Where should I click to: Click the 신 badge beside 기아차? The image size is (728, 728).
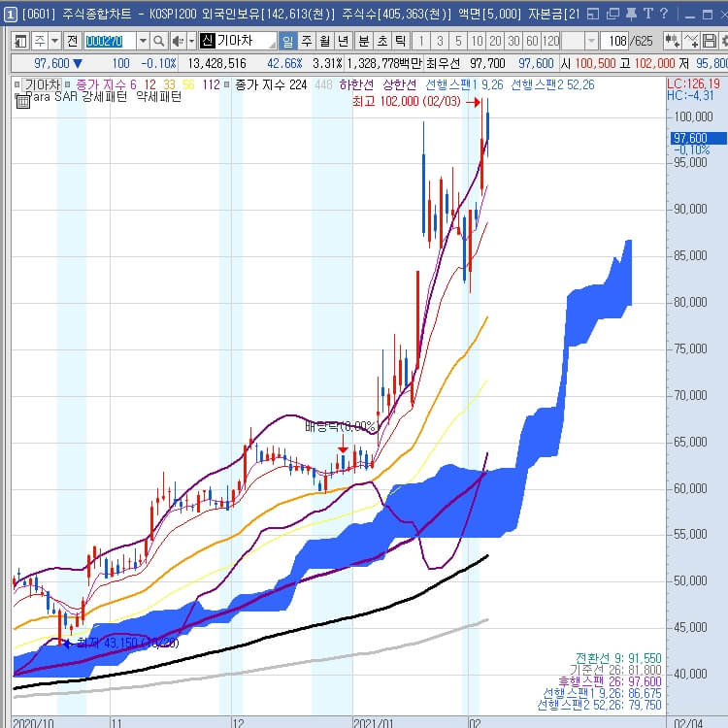207,41
